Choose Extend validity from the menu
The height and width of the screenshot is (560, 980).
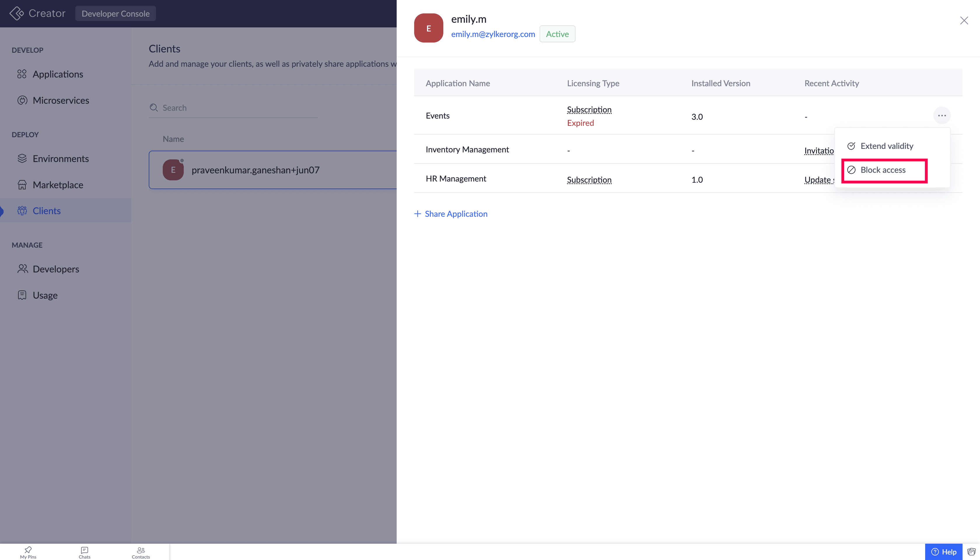click(886, 146)
